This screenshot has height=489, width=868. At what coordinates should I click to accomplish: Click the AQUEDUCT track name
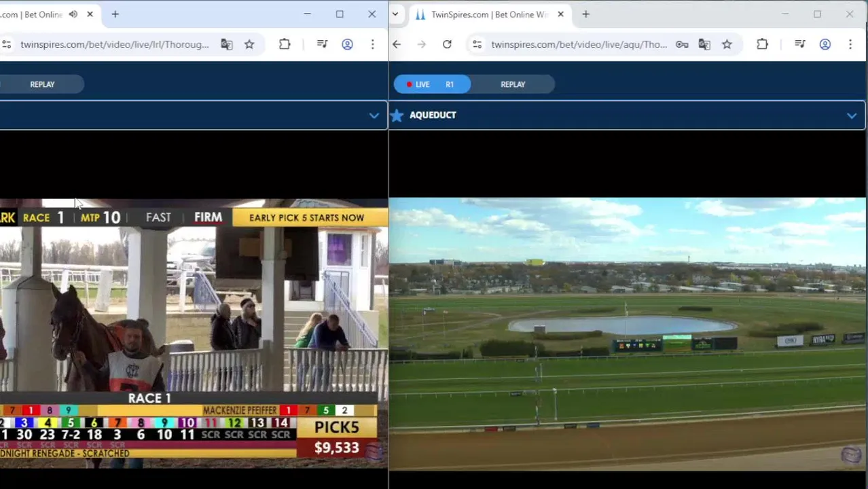pos(433,115)
